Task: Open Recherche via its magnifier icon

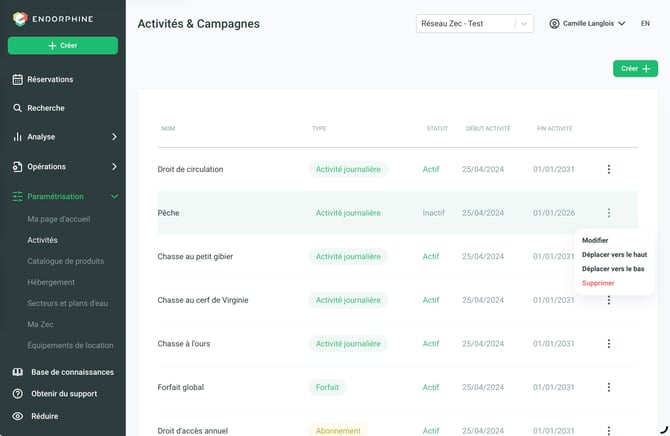Action: pos(17,108)
